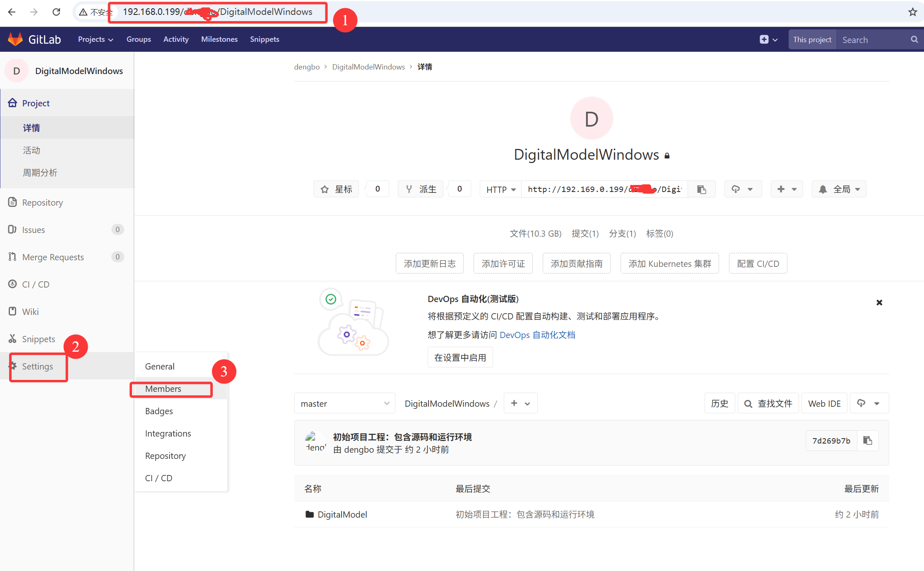Expand the Projects navigation dropdown

(95, 39)
